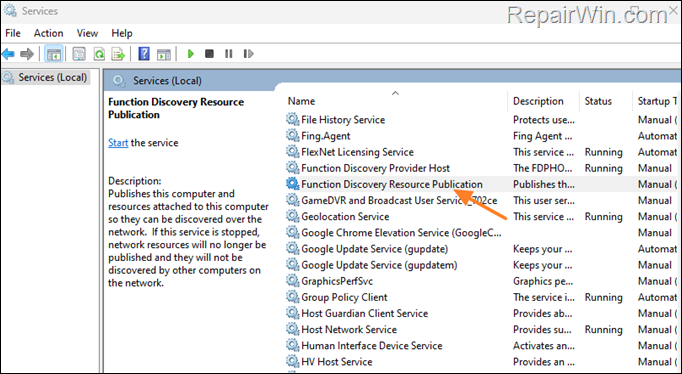This screenshot has width=682, height=374.
Task: Open the View menu
Action: pyautogui.click(x=87, y=33)
